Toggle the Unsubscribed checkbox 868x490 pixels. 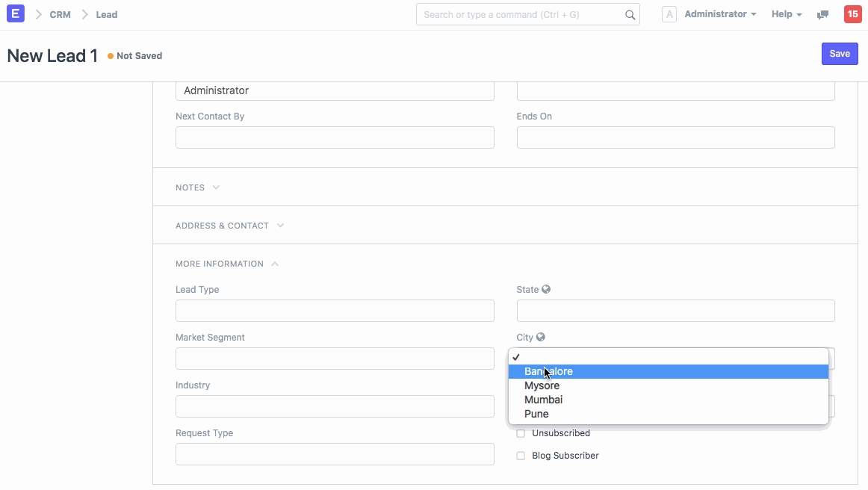[521, 433]
